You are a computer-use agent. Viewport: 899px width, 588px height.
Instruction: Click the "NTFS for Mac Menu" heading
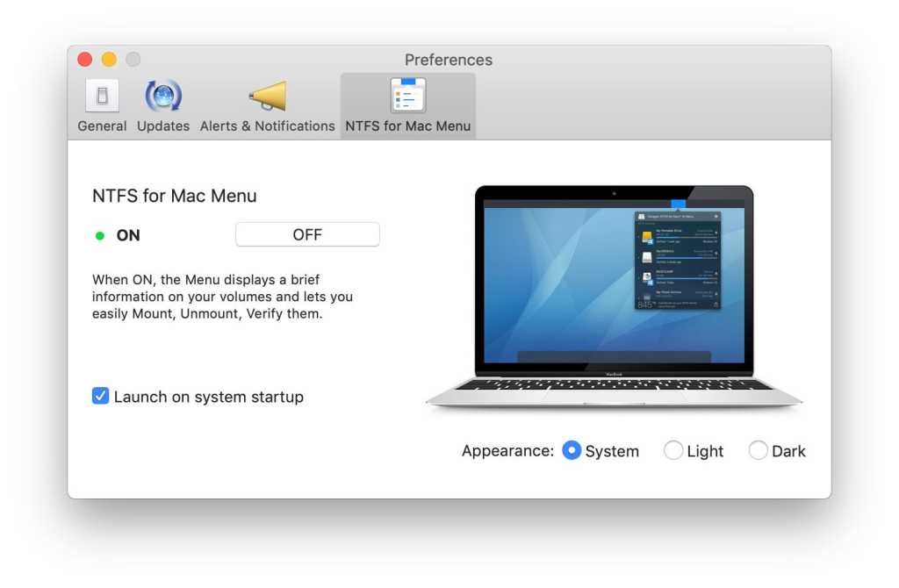pos(175,196)
